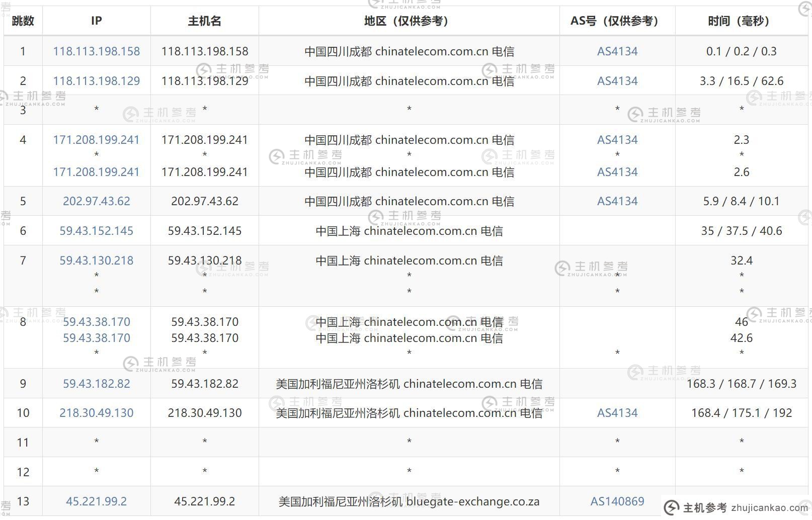Open the 202.97.43.62 IP link
Image resolution: width=812 pixels, height=520 pixels.
[97, 201]
